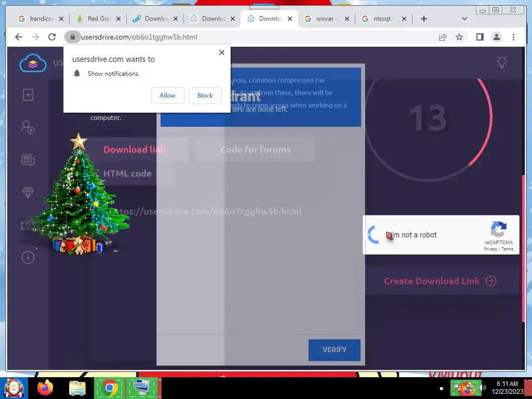This screenshot has width=532, height=399.
Task: Toggle the lightbulb theme icon
Action: pyautogui.click(x=502, y=62)
